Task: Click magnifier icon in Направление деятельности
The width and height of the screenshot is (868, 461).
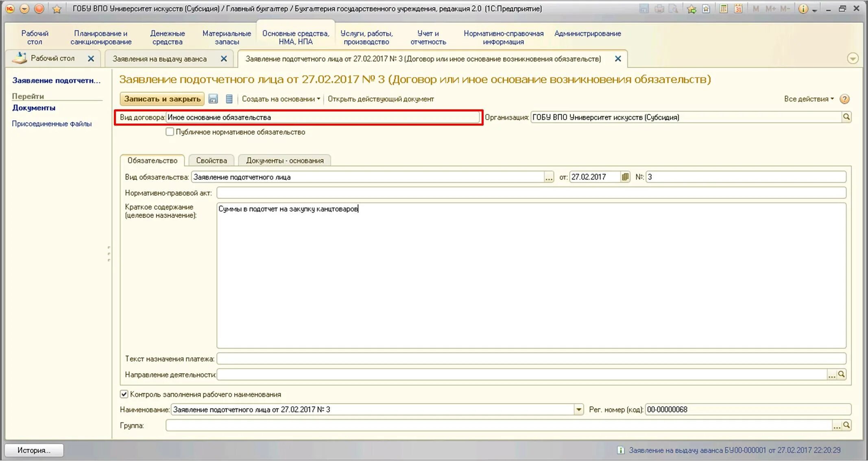Action: point(842,374)
